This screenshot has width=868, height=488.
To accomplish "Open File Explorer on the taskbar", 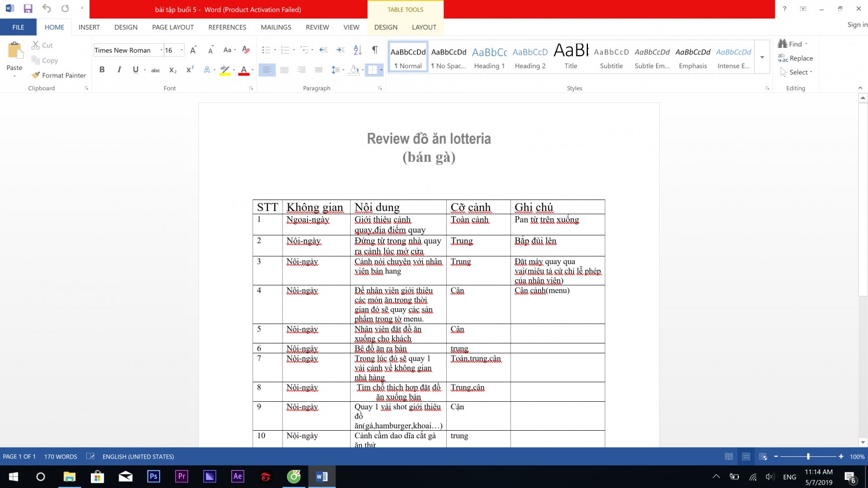I will pyautogui.click(x=69, y=476).
